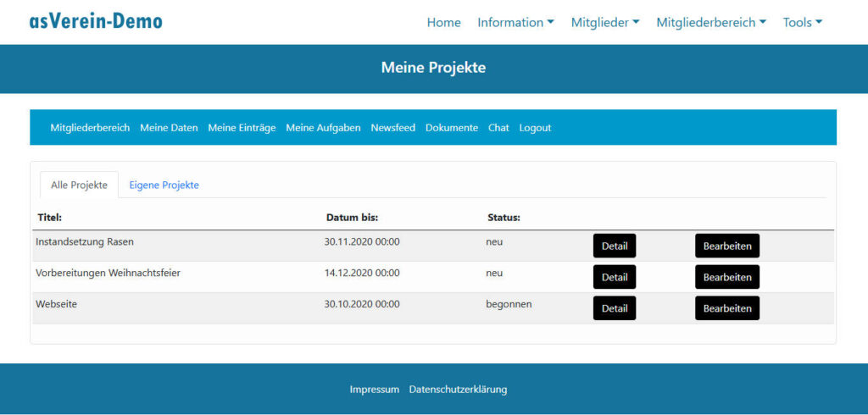The height and width of the screenshot is (415, 868).
Task: Click the Chat link in submenu
Action: click(498, 128)
